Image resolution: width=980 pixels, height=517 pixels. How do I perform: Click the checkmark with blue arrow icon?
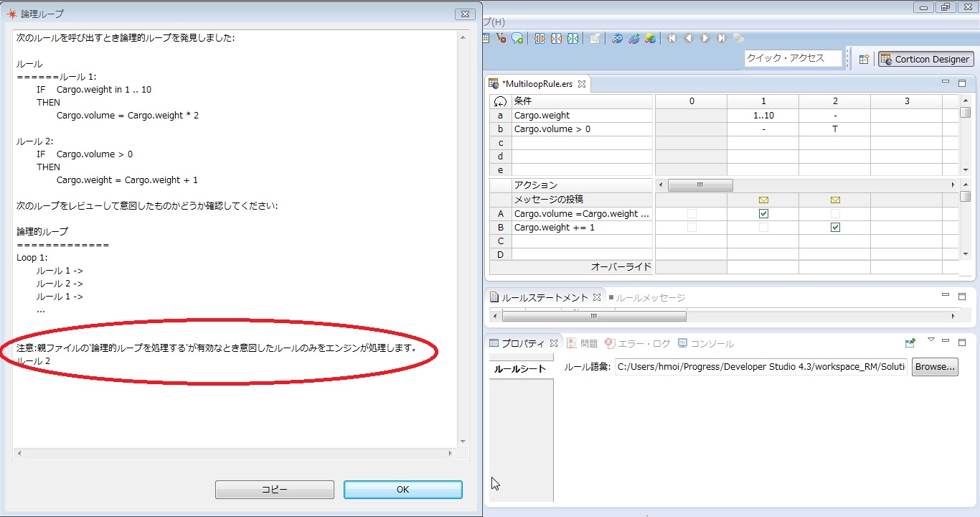[x=634, y=38]
